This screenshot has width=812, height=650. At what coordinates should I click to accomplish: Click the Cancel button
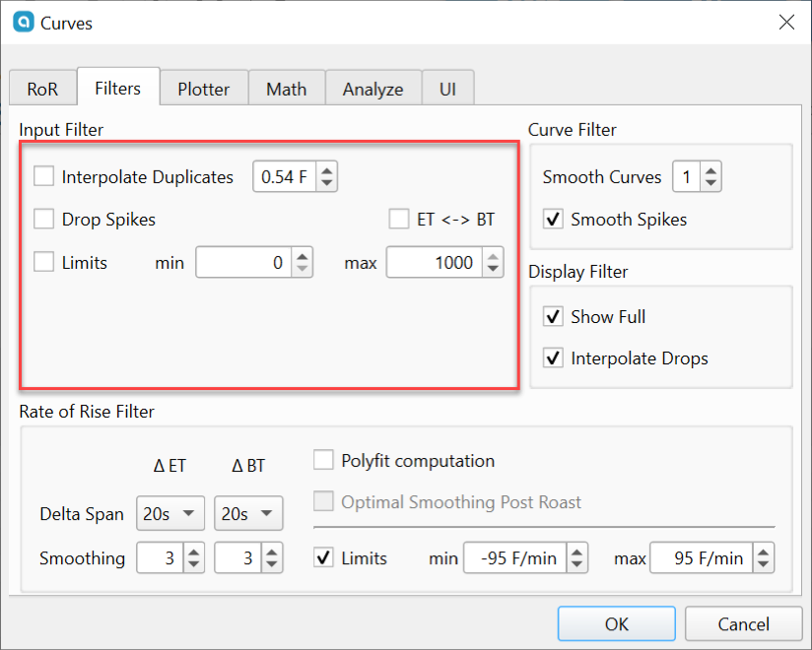(x=744, y=623)
